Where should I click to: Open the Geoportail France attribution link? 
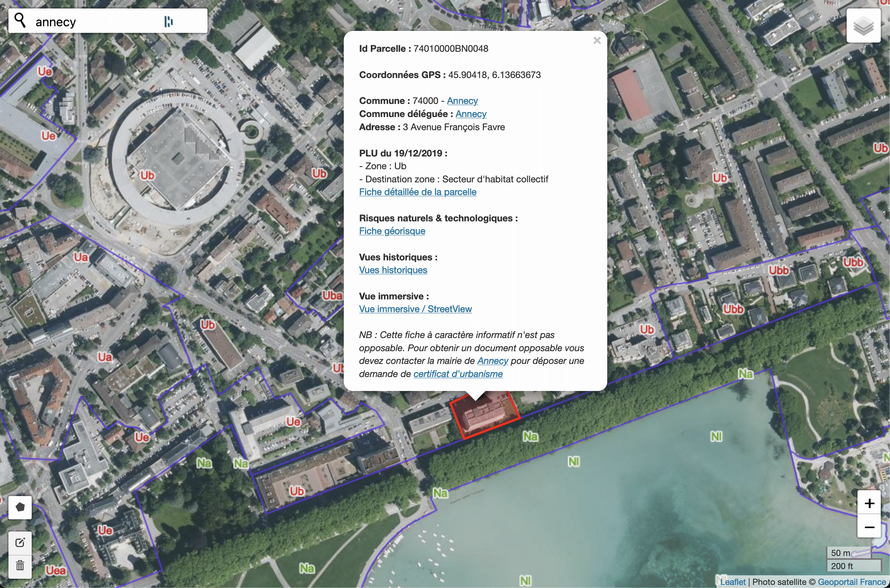(851, 582)
